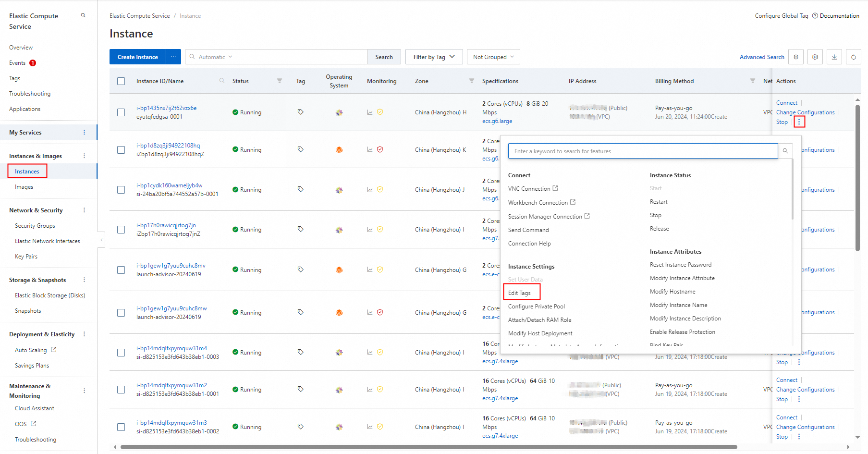The height and width of the screenshot is (454, 868).
Task: Choose Attach/Detach RAM Role
Action: point(540,320)
